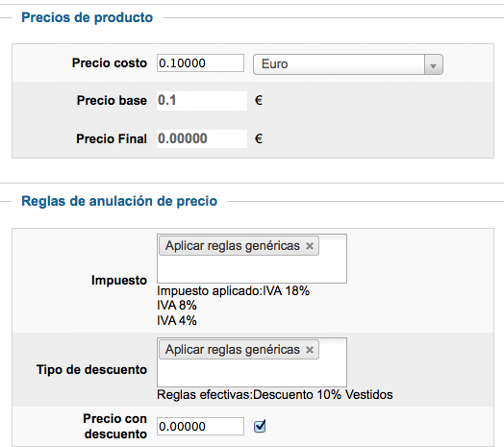Remove the Tipo de descuento generic rules tag
Viewport: 504px width, 447px height.
310,350
